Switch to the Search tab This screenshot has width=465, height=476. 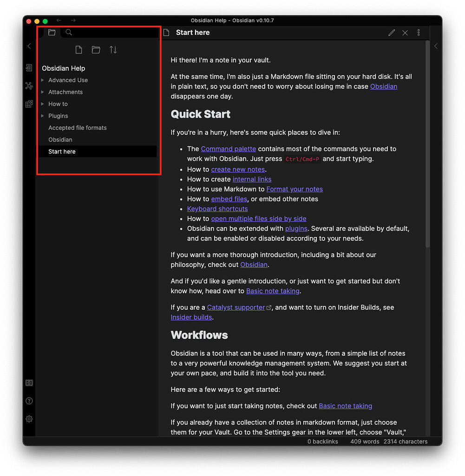click(68, 33)
